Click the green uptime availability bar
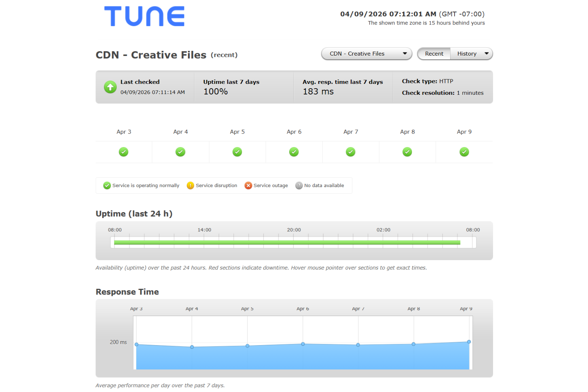This screenshot has width=588, height=392. (287, 242)
